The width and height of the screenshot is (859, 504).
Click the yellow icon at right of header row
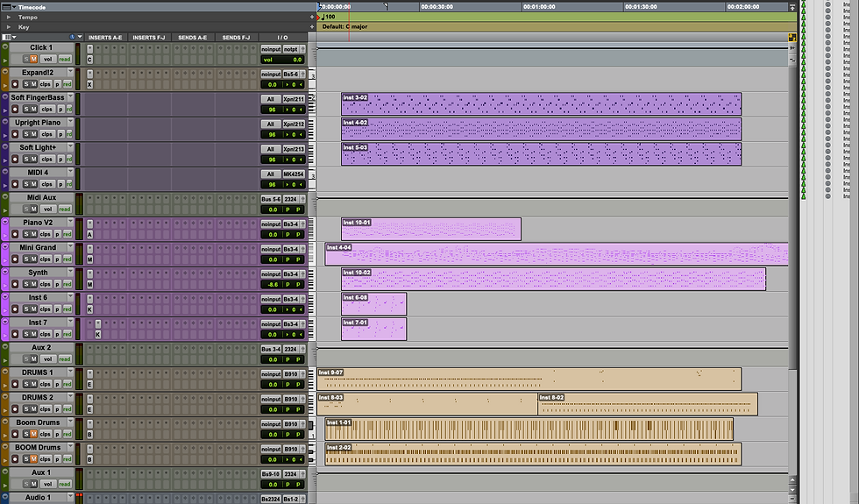[x=792, y=38]
